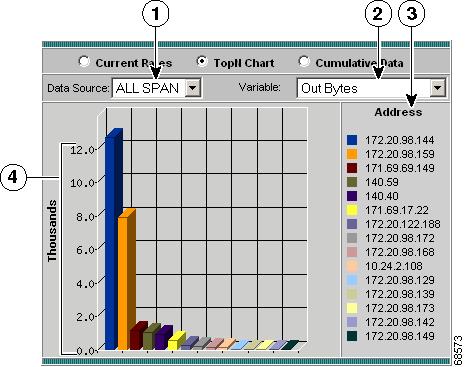
Task: Click the dark red bar in chart
Action: [136, 337]
